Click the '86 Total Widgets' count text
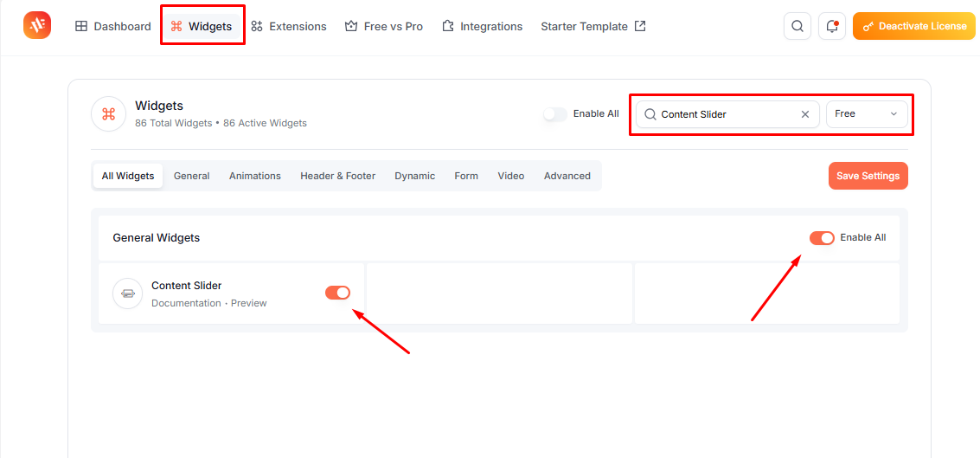The image size is (980, 458). pyautogui.click(x=174, y=123)
